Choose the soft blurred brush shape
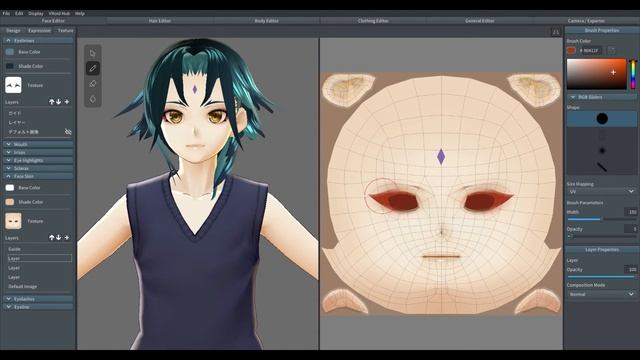Viewport: 640px width, 360px height. tap(602, 151)
